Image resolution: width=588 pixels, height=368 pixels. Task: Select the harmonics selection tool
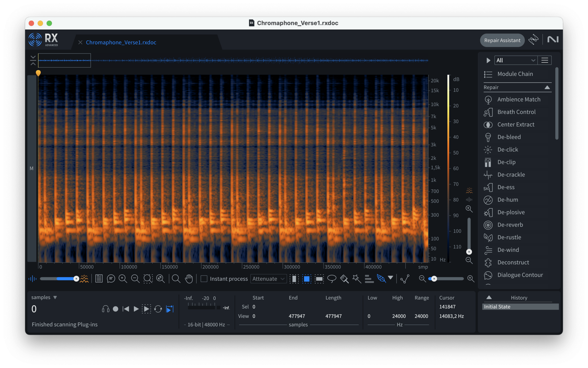coord(369,279)
